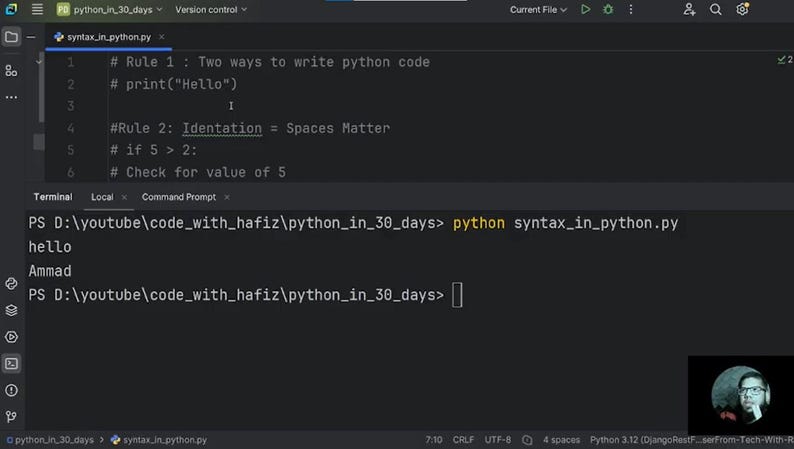Click the editor vertical scrollbar thumb
This screenshot has width=794, height=449.
pos(41,86)
